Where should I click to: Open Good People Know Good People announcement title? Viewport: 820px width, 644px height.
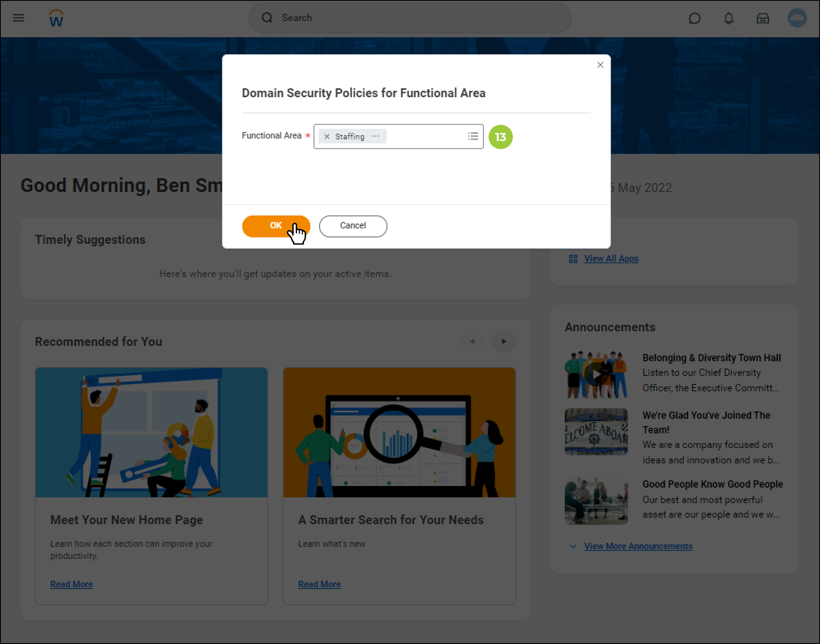click(713, 484)
